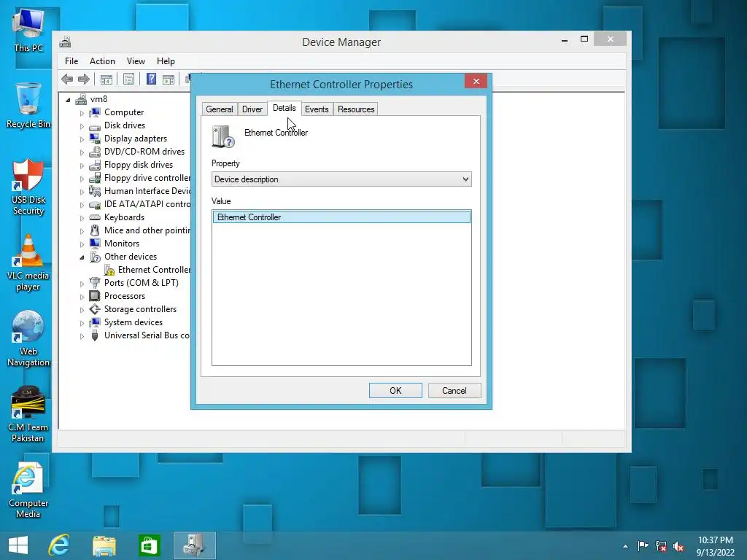The image size is (747, 560).
Task: Switch to the Events tab
Action: [x=317, y=109]
